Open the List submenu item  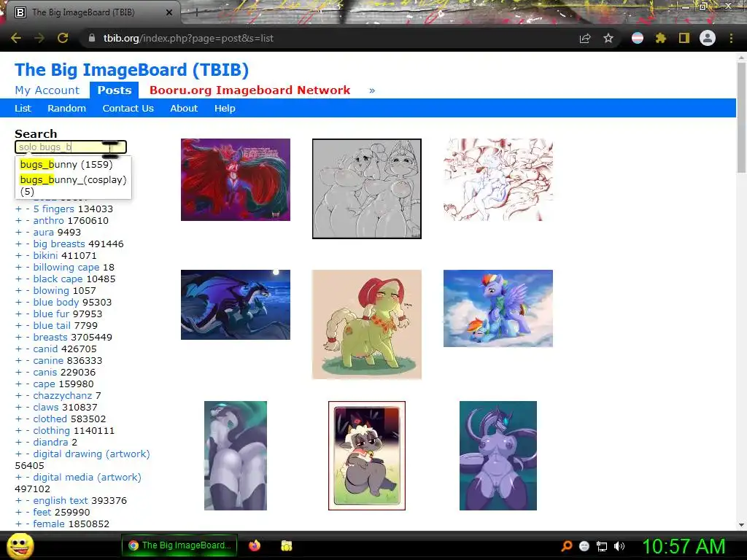[x=23, y=108]
